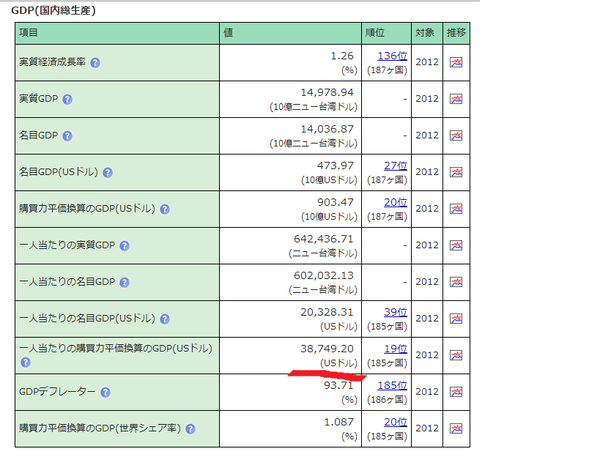
Task: Follow the 27位 ranking link
Action: pyautogui.click(x=395, y=166)
